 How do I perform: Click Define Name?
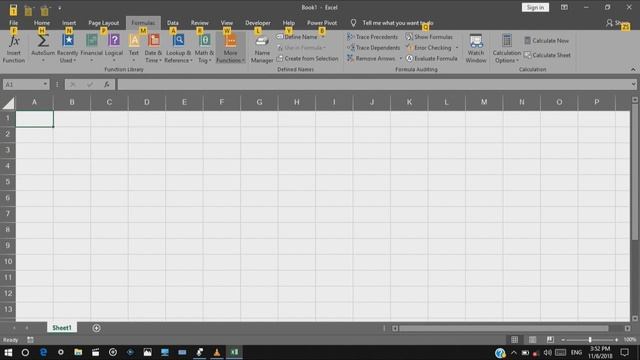[297, 37]
